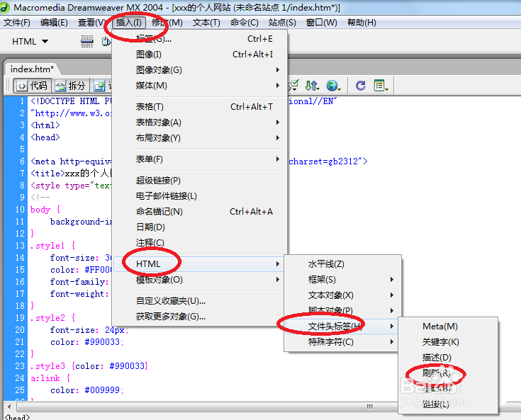Click 'color: #990033;' on line 21

click(x=87, y=342)
